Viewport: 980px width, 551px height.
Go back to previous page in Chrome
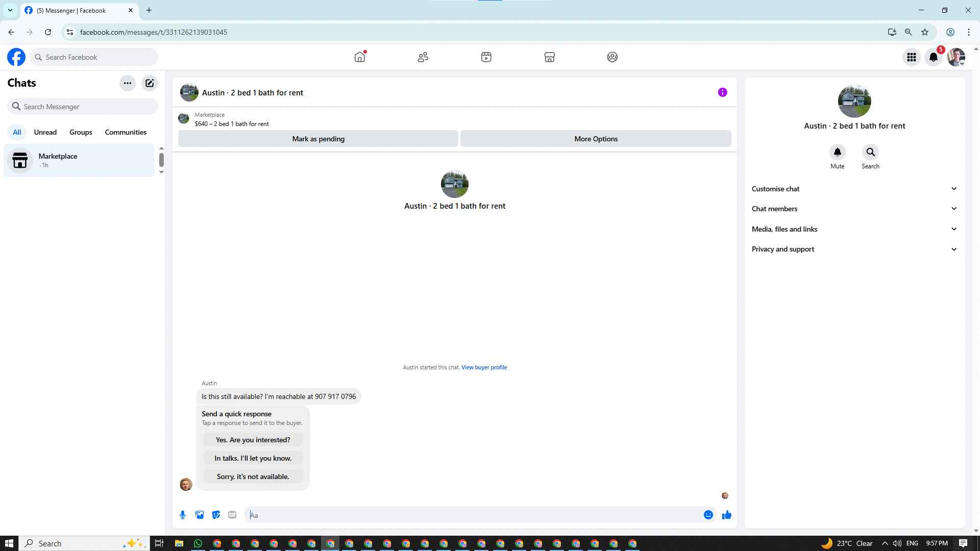point(11,32)
